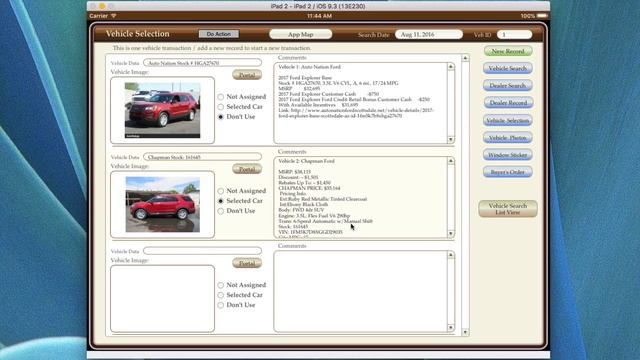The height and width of the screenshot is (360, 640).
Task: Click main list scroll down arrow
Action: (x=465, y=332)
